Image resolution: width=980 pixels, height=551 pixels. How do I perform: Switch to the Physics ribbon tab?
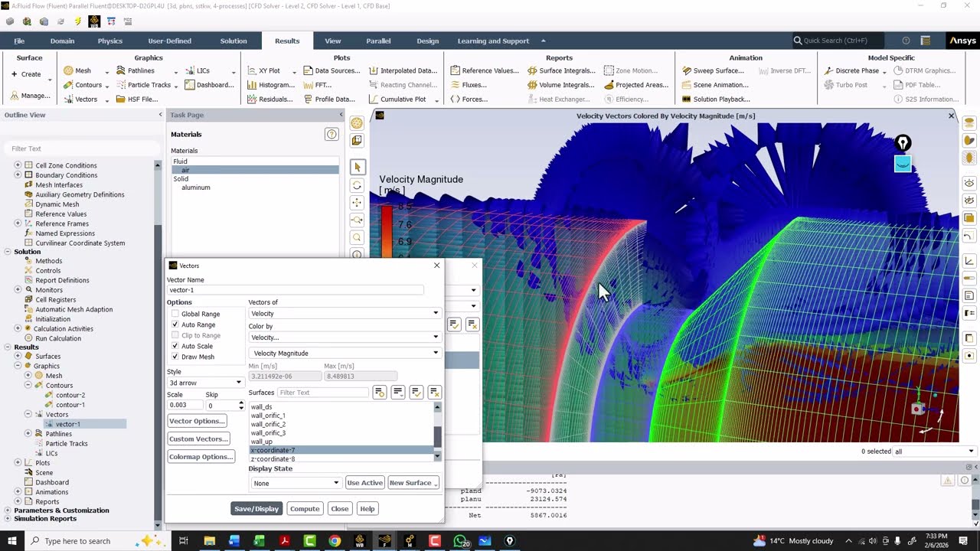coord(110,41)
